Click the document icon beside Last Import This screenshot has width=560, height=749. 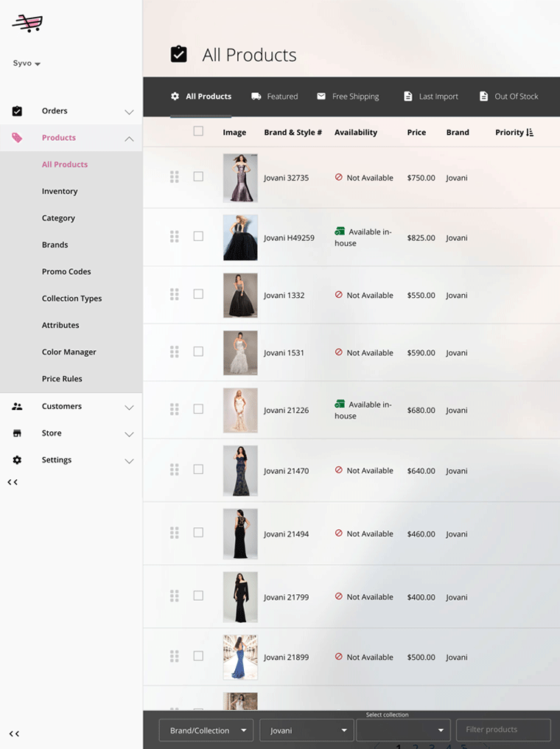(x=407, y=96)
